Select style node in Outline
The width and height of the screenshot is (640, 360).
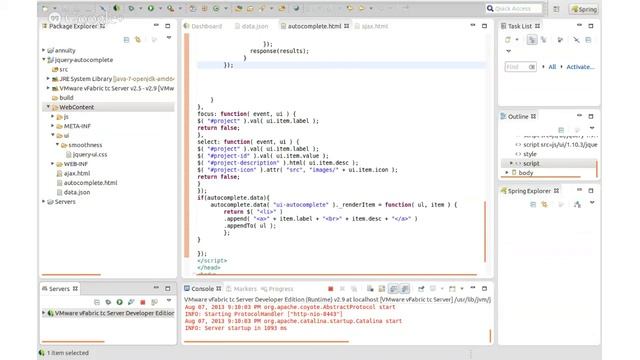pyautogui.click(x=530, y=154)
